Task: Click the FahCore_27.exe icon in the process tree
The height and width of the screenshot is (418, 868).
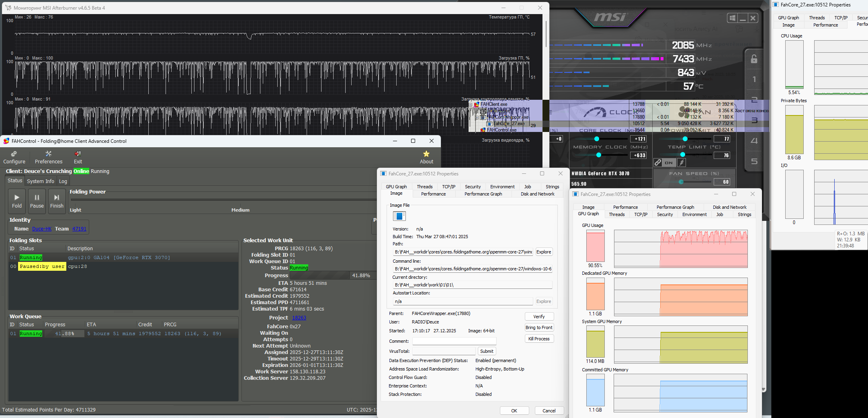Action: 489,124
